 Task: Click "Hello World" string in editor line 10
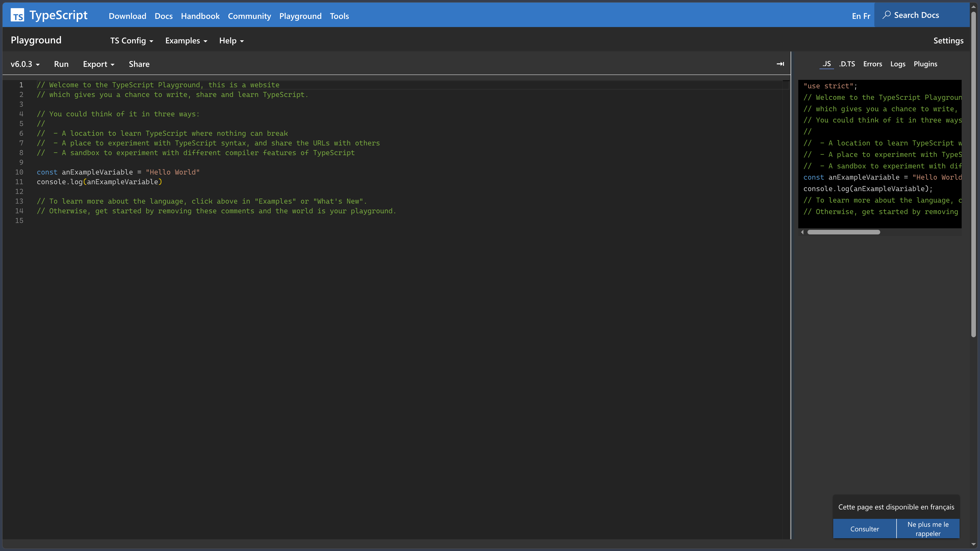pyautogui.click(x=172, y=172)
